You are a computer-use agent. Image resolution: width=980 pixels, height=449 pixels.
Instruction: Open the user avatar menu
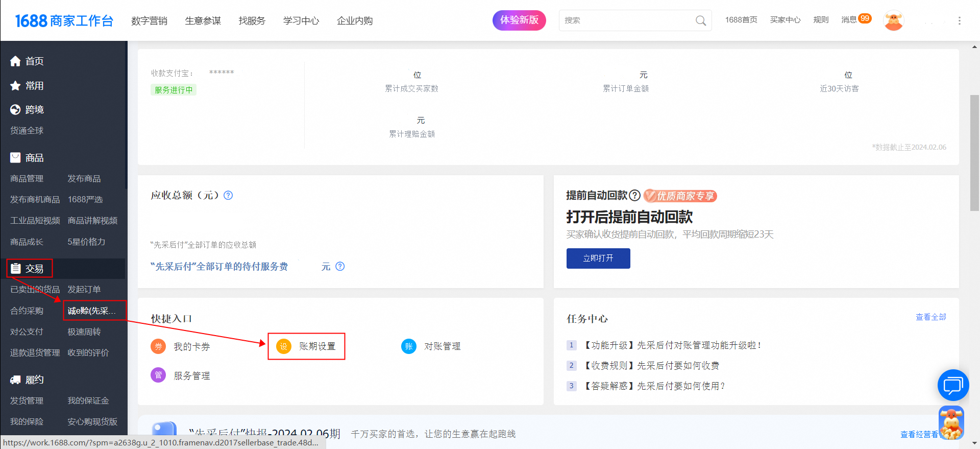click(893, 20)
